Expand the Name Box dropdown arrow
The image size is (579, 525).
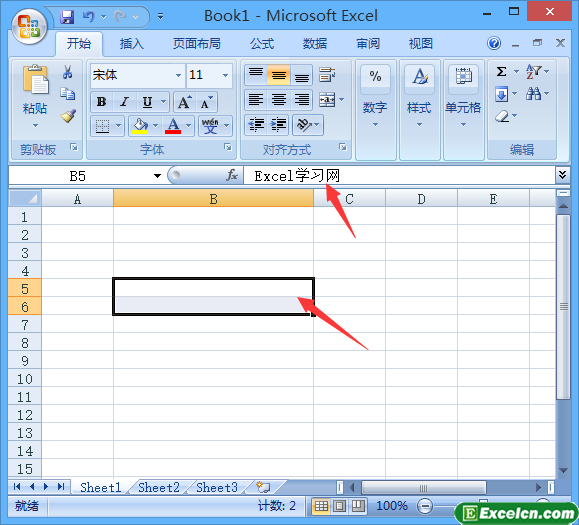pos(158,176)
